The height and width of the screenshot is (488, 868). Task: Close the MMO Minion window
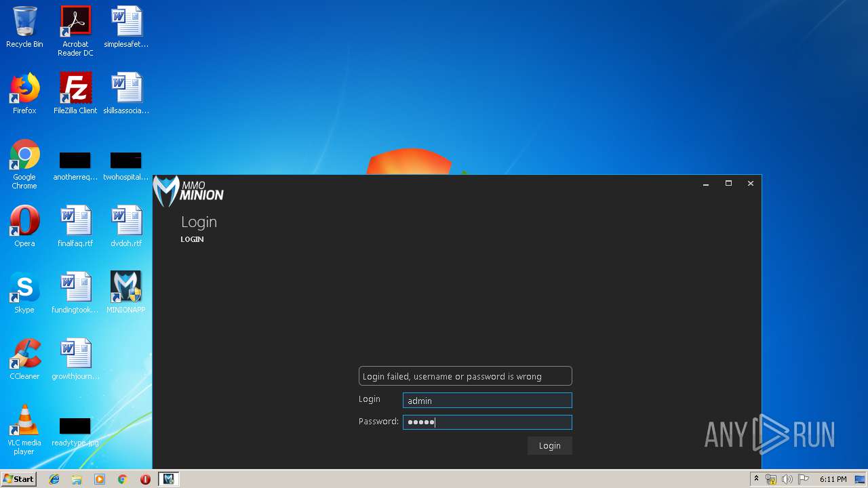tap(751, 184)
